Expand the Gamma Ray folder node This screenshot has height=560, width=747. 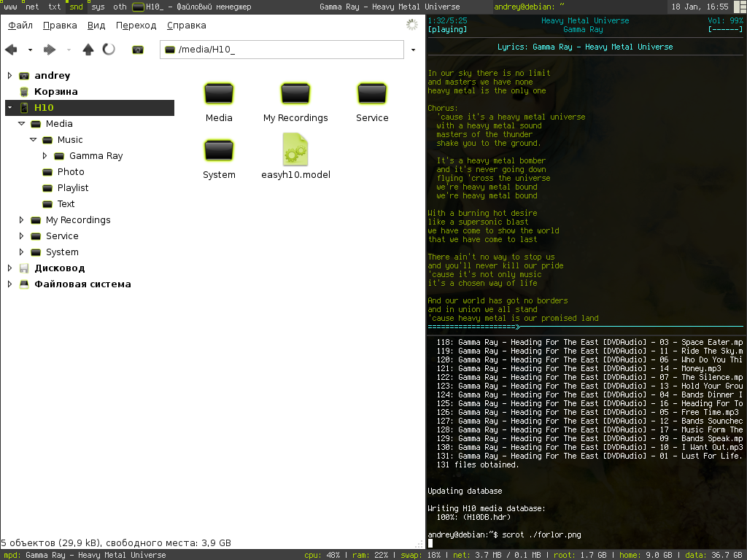(x=44, y=156)
